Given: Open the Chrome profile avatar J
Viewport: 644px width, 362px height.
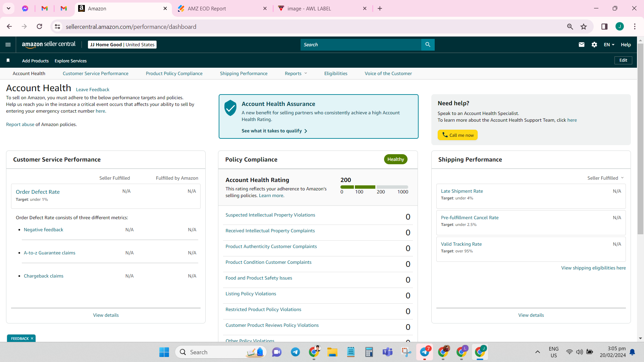Looking at the screenshot, I should point(620,26).
